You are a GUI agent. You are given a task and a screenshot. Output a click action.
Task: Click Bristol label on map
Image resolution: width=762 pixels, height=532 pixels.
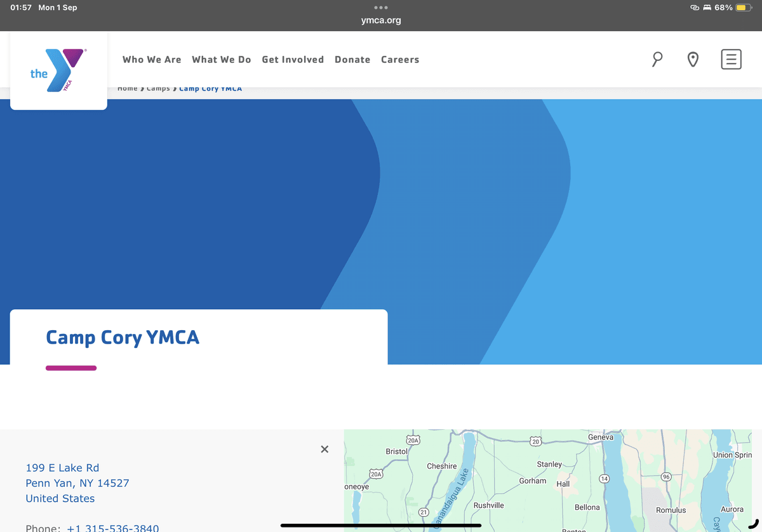click(397, 451)
